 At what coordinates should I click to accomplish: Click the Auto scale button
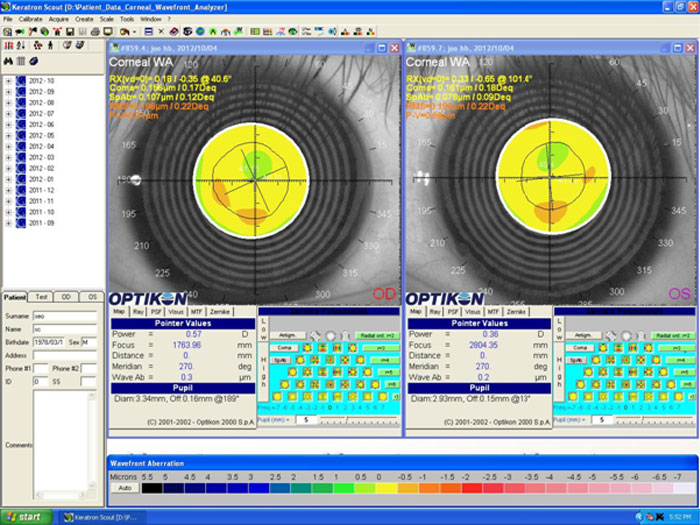point(125,488)
